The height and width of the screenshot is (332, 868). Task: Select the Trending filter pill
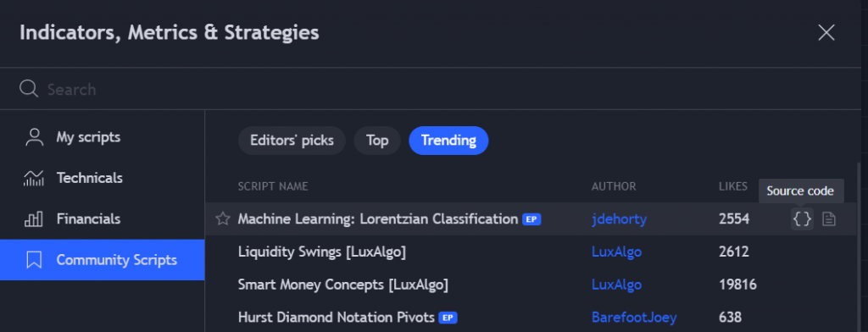(449, 141)
